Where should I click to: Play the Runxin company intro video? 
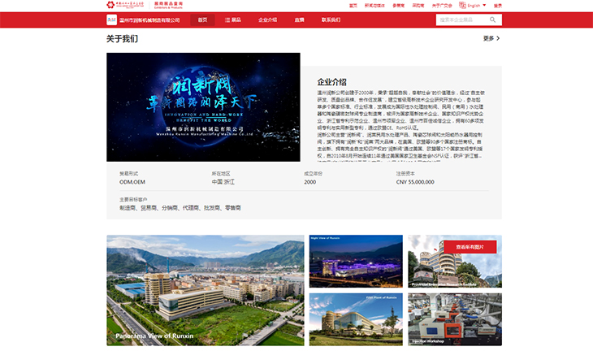(x=203, y=106)
